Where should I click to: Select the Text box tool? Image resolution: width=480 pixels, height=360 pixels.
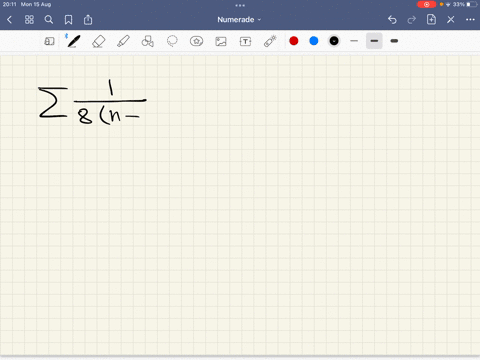click(x=245, y=41)
